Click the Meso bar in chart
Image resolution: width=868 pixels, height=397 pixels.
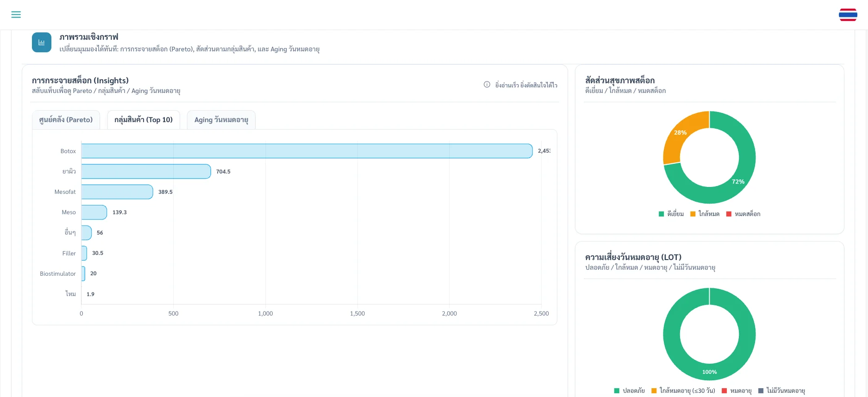pos(94,212)
